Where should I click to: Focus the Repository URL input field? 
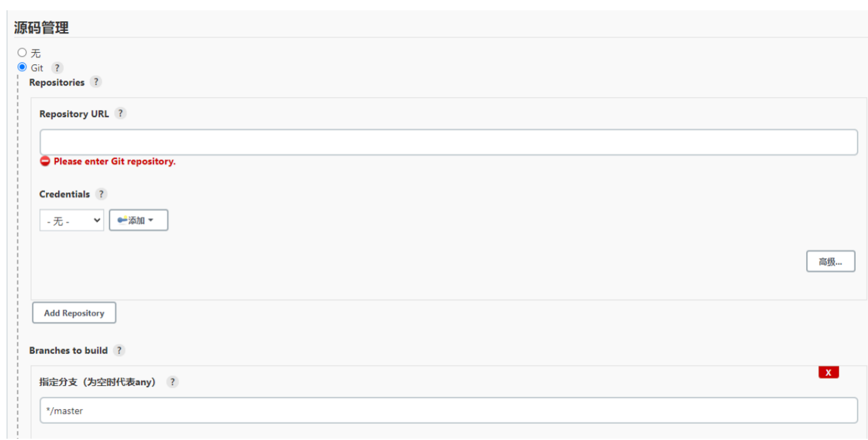tap(449, 142)
